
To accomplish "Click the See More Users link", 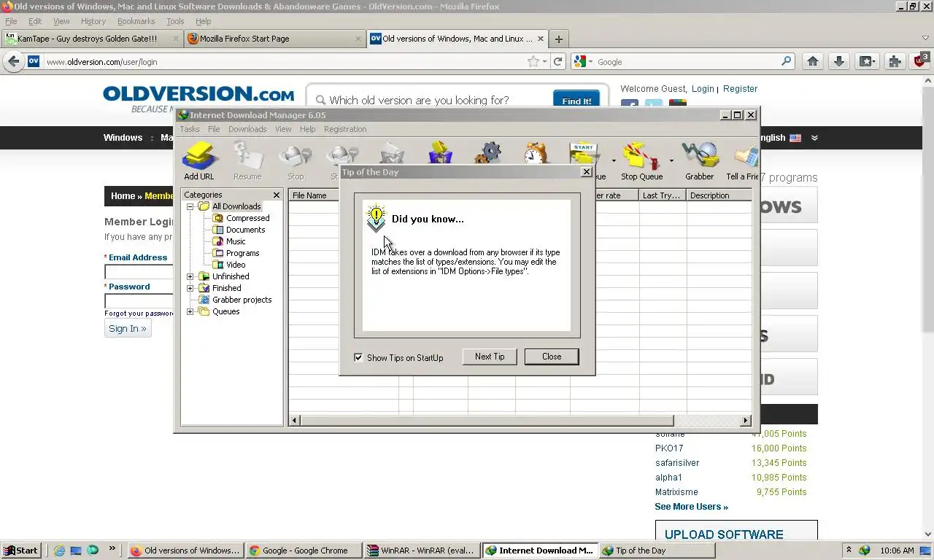I will (x=691, y=507).
